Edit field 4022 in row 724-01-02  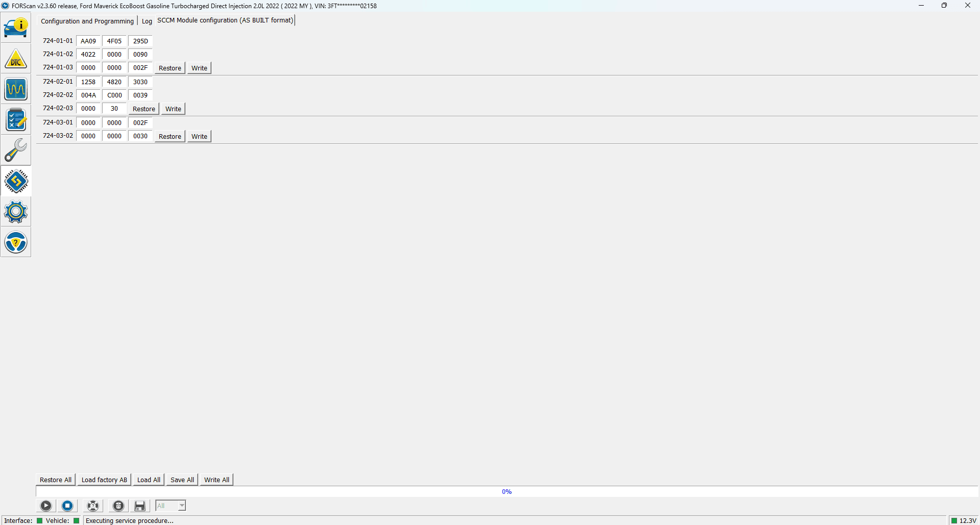(88, 54)
